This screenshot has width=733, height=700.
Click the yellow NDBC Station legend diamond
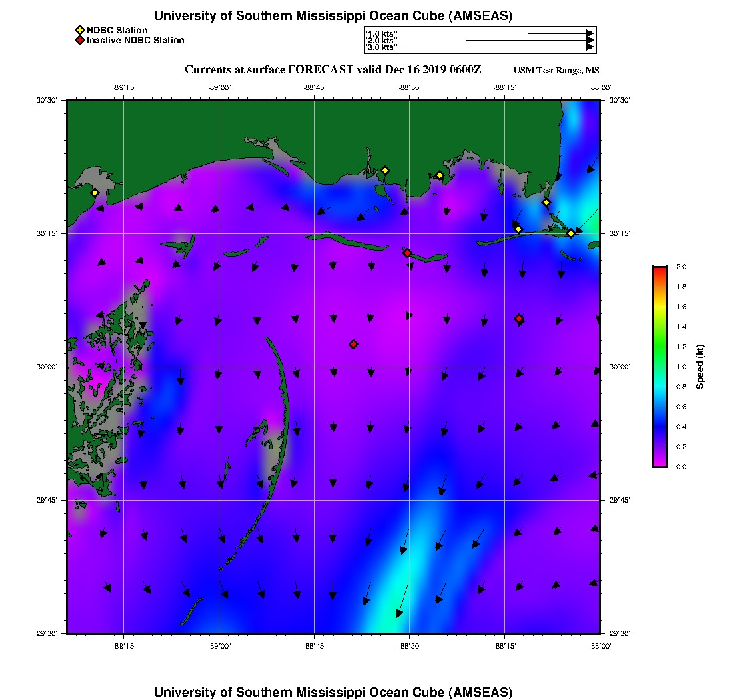pos(79,30)
